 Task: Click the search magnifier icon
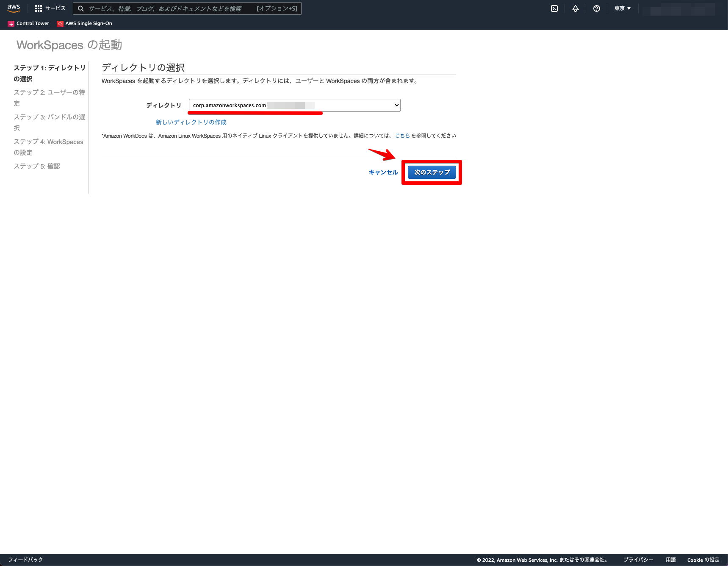click(x=80, y=8)
